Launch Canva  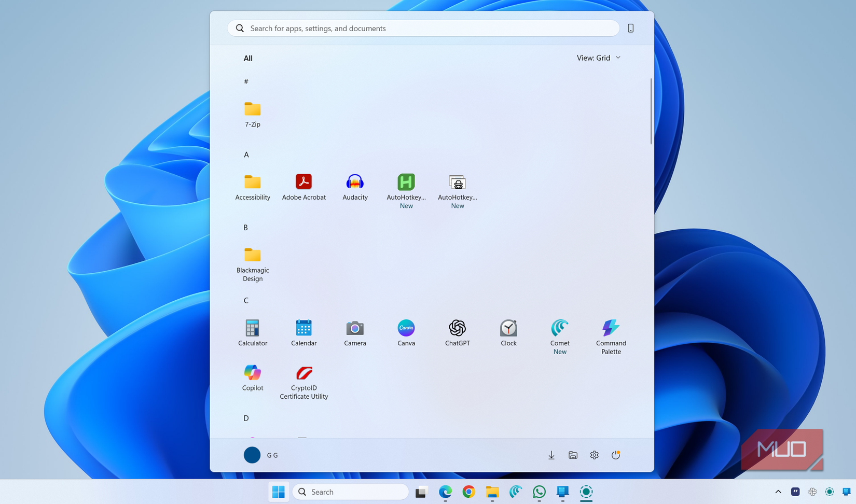pyautogui.click(x=406, y=332)
